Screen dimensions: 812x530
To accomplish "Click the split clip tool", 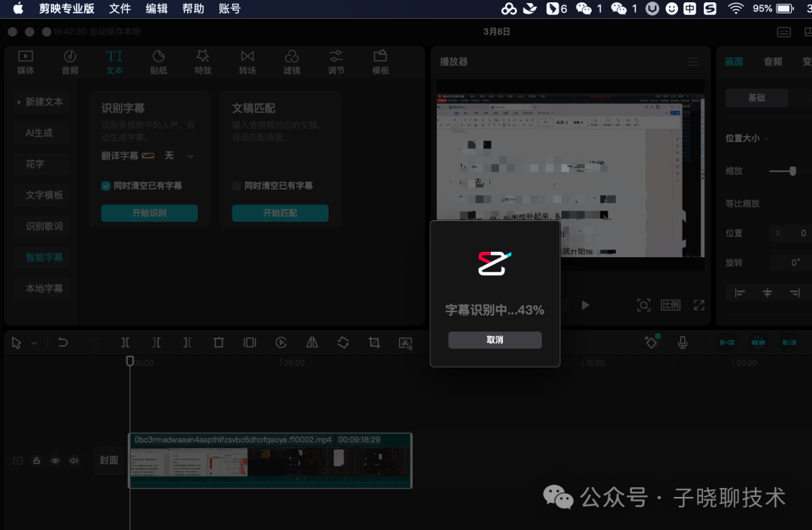I will (125, 343).
